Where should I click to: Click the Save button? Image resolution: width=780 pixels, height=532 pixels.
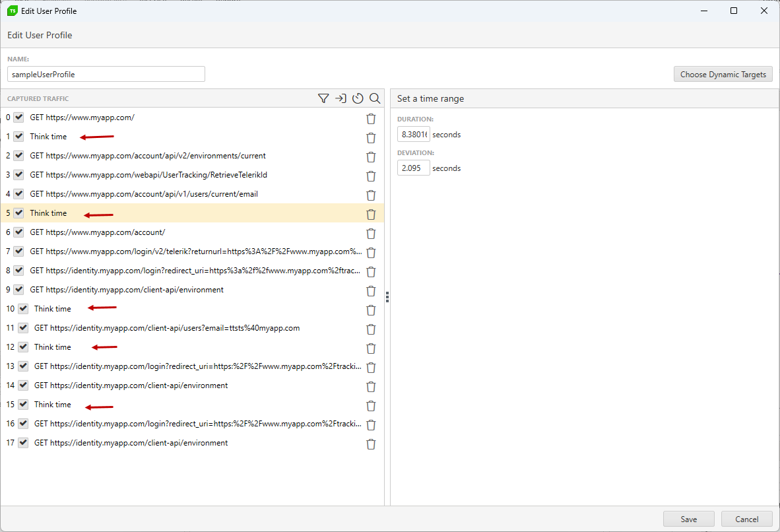[688, 519]
